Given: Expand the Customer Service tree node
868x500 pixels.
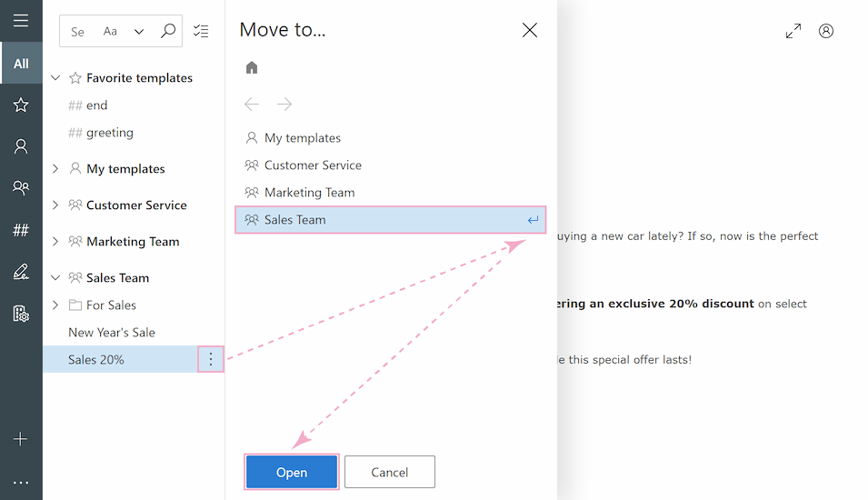Looking at the screenshot, I should [55, 205].
